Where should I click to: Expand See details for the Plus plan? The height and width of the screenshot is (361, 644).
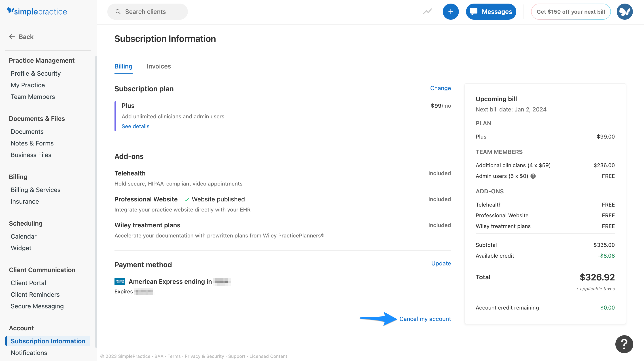coord(135,126)
